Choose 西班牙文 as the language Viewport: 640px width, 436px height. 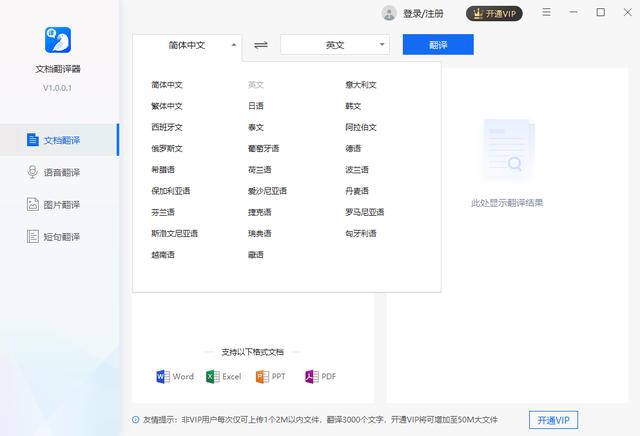point(167,127)
